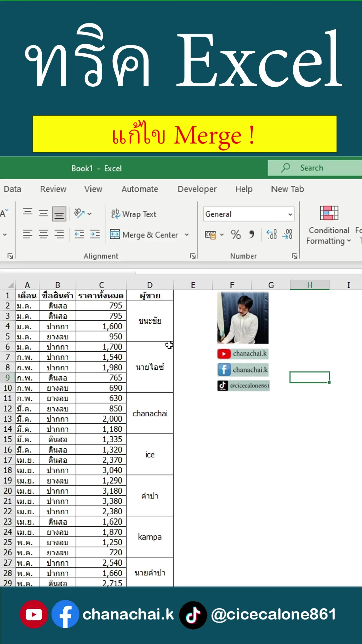
Task: Click the Decrease Decimal icon
Action: point(287,235)
